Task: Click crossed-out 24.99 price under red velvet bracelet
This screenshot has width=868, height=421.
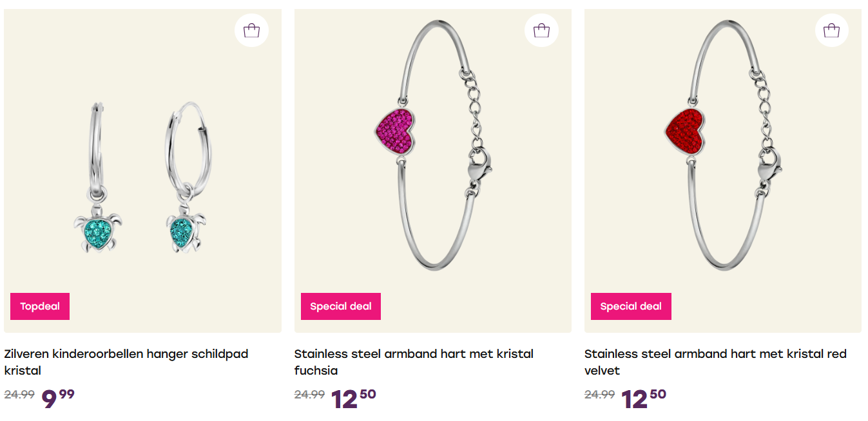Action: (x=599, y=395)
